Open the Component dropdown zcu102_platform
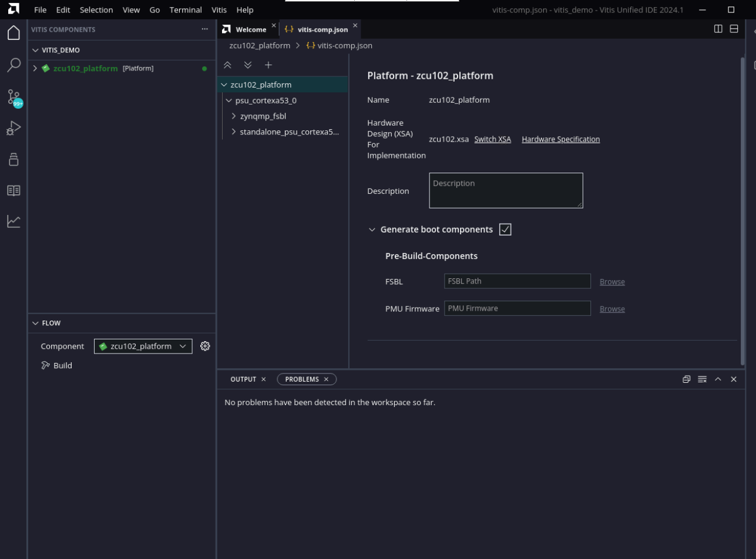 point(143,346)
